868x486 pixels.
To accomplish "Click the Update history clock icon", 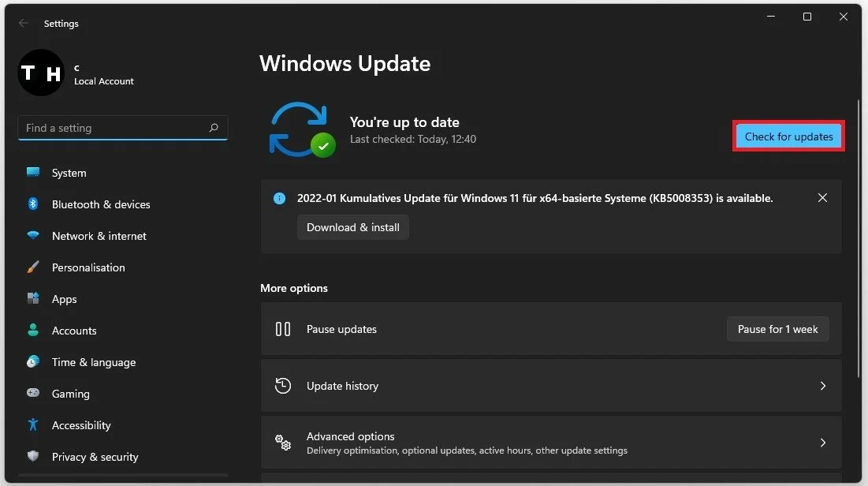I will (x=283, y=386).
